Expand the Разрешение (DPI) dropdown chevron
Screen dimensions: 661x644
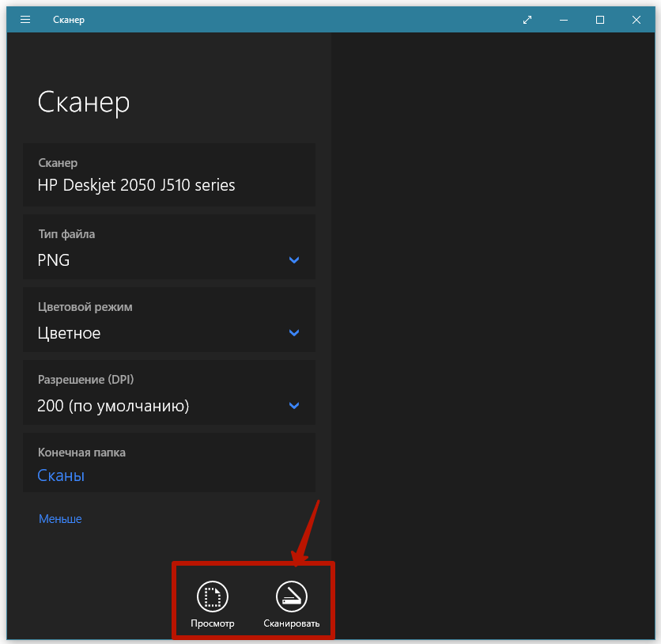pos(294,406)
